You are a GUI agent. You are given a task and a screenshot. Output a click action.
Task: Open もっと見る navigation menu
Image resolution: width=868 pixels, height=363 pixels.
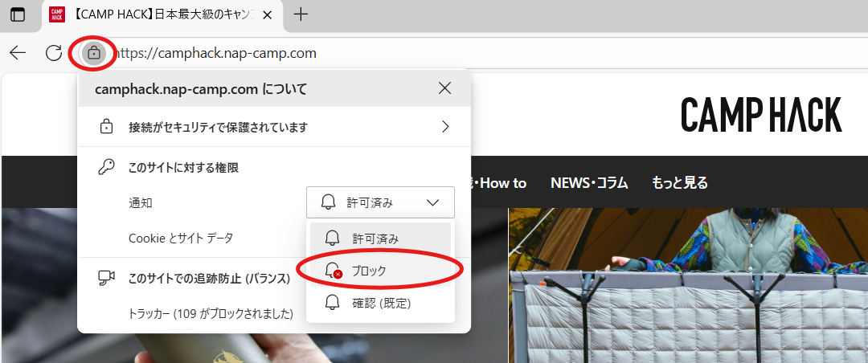point(680,183)
